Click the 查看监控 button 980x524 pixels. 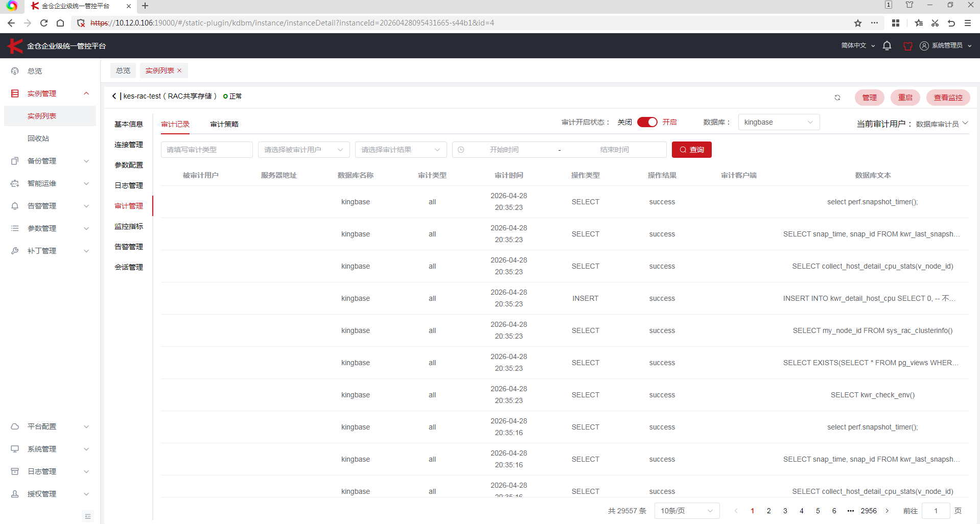click(948, 98)
